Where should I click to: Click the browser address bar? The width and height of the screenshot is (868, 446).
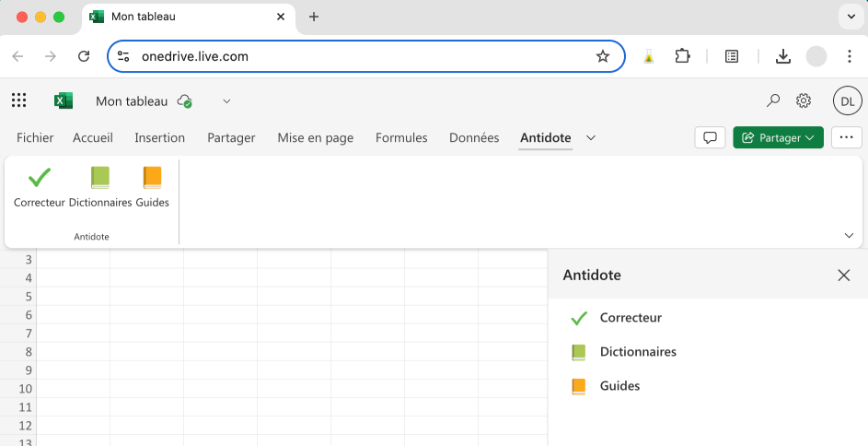(x=359, y=56)
